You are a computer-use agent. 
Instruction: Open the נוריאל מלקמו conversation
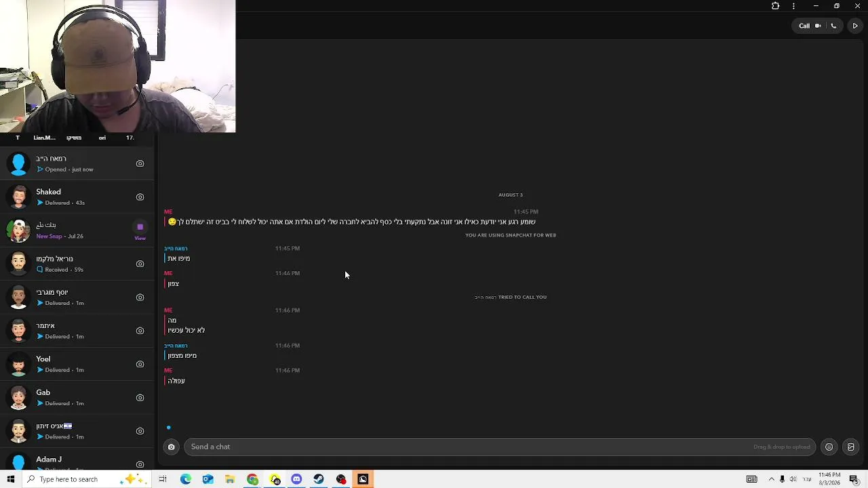(x=77, y=264)
